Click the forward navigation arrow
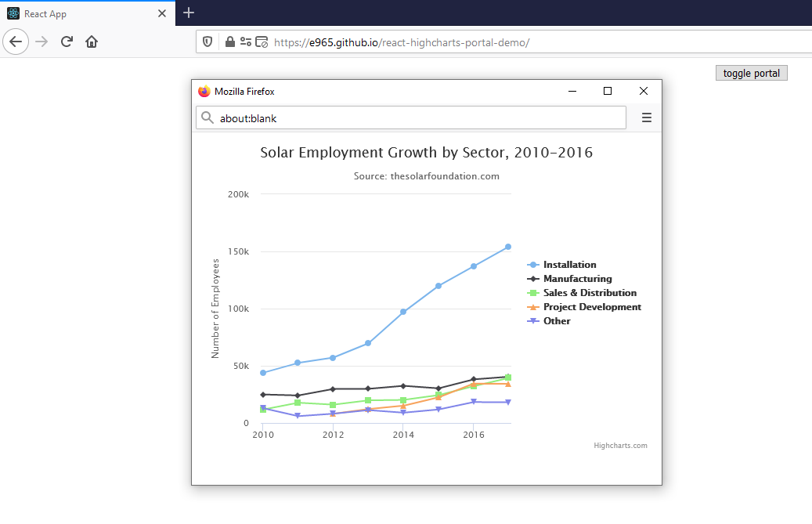Viewport: 812px width, 524px height. pyautogui.click(x=41, y=42)
